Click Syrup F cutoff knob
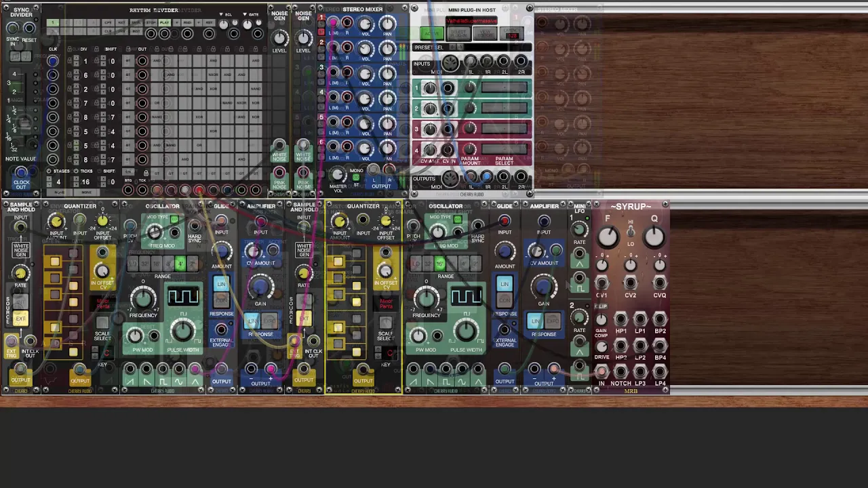The height and width of the screenshot is (488, 868). [x=608, y=237]
